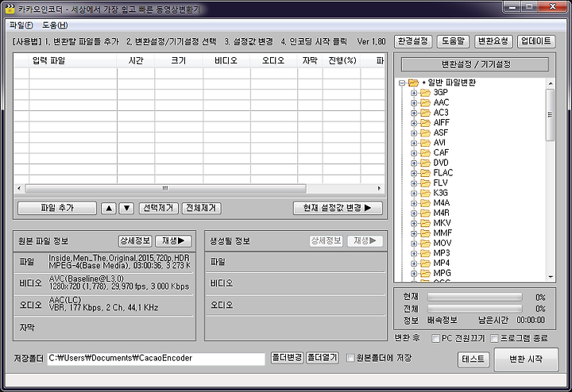
Task: Click the 변환설정 / 기기설정 header button
Action: [475, 65]
